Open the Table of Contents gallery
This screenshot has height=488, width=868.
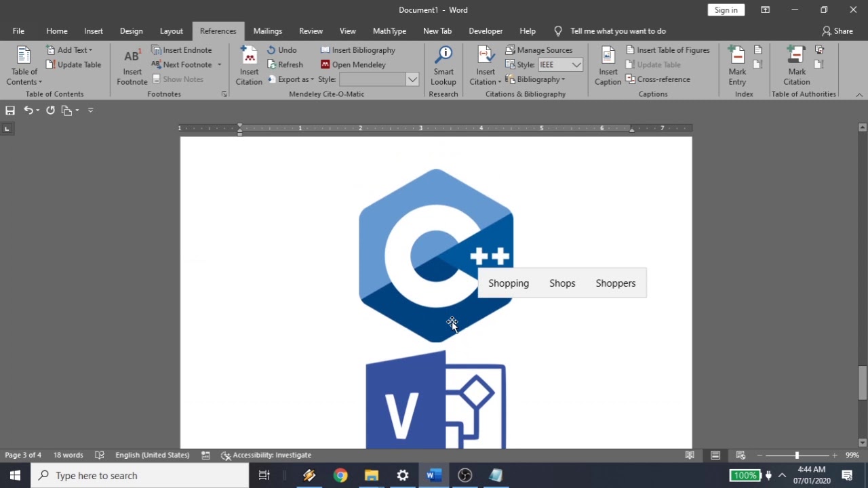pos(24,66)
